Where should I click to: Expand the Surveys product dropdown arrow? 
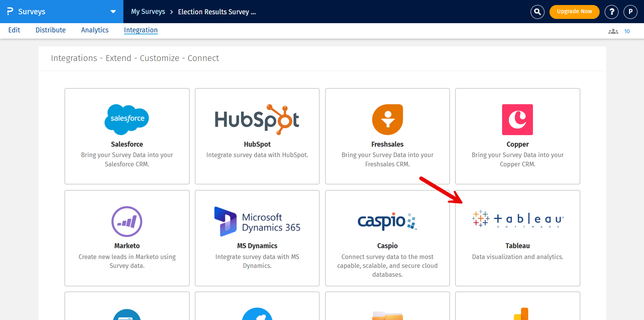[x=113, y=12]
